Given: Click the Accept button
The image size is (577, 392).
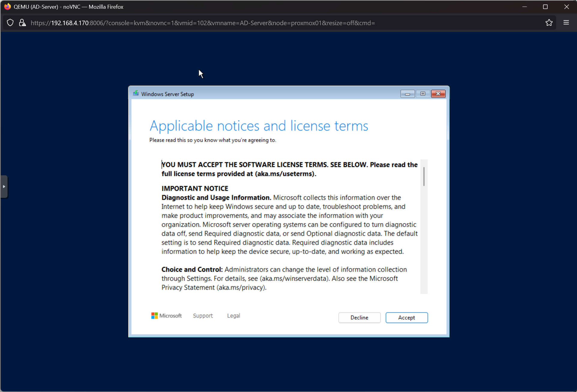Looking at the screenshot, I should 406,317.
